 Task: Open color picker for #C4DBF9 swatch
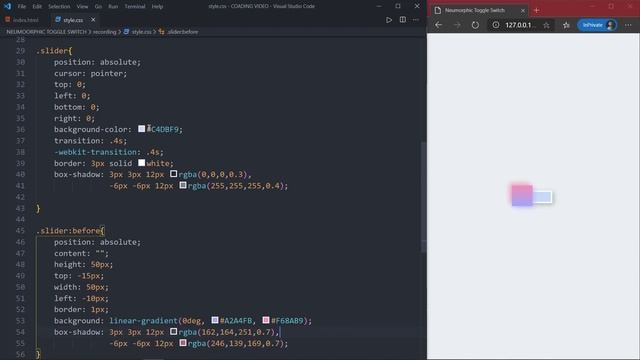click(142, 129)
